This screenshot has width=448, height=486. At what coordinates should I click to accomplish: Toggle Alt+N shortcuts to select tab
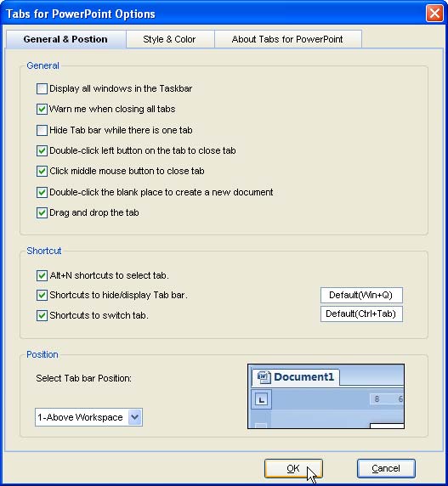(42, 275)
